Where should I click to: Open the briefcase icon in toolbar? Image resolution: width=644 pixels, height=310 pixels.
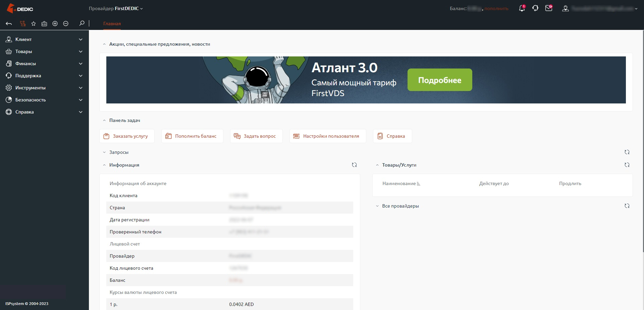click(44, 24)
